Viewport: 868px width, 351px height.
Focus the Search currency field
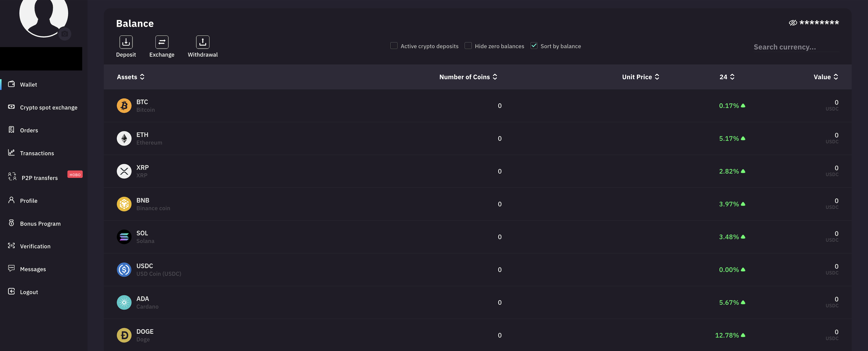pos(796,47)
